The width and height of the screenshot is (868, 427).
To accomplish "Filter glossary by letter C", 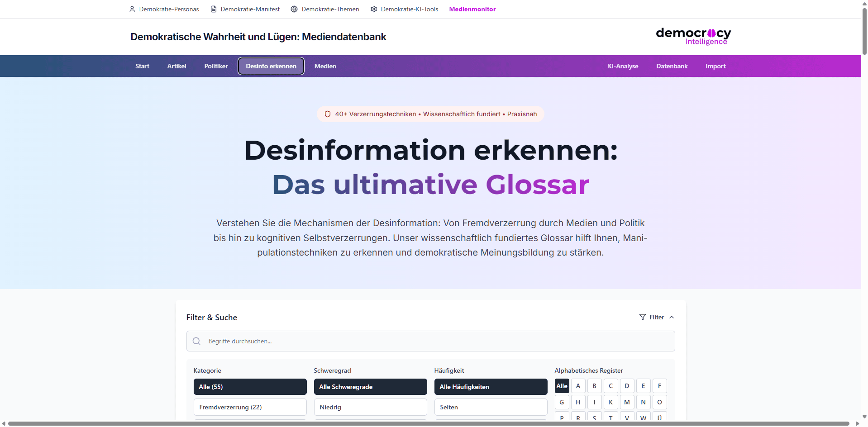I will [610, 386].
